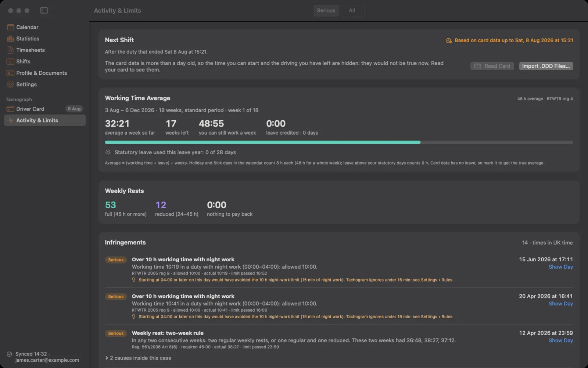Click 'Weekly rest: two-week rule' title
Image resolution: width=588 pixels, height=368 pixels.
tap(168, 333)
